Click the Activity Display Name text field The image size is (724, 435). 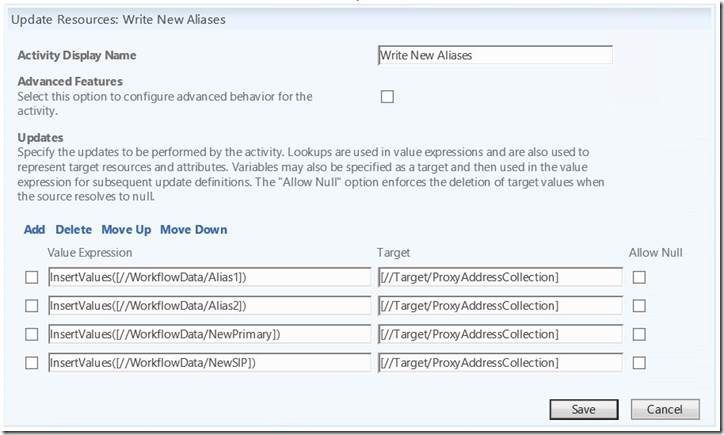pos(494,56)
